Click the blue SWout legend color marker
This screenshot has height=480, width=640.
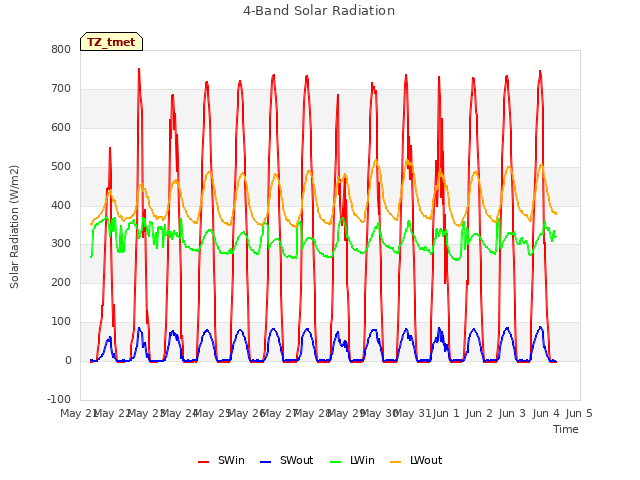click(x=265, y=462)
